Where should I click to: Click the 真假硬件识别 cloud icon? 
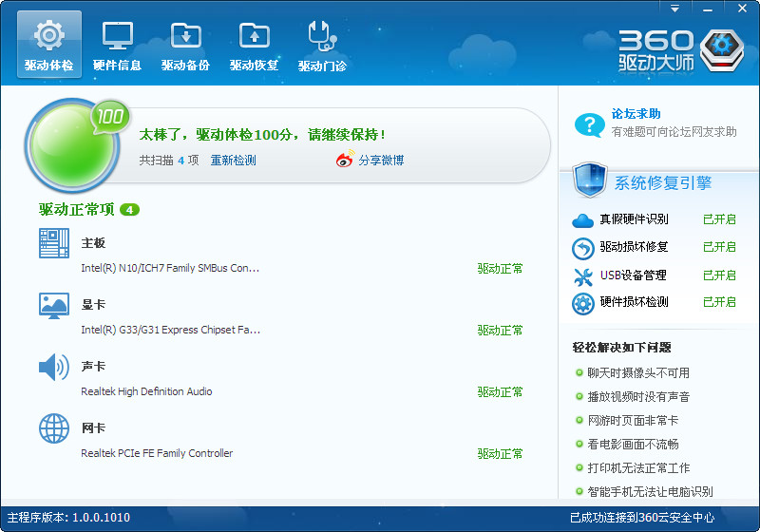point(582,220)
